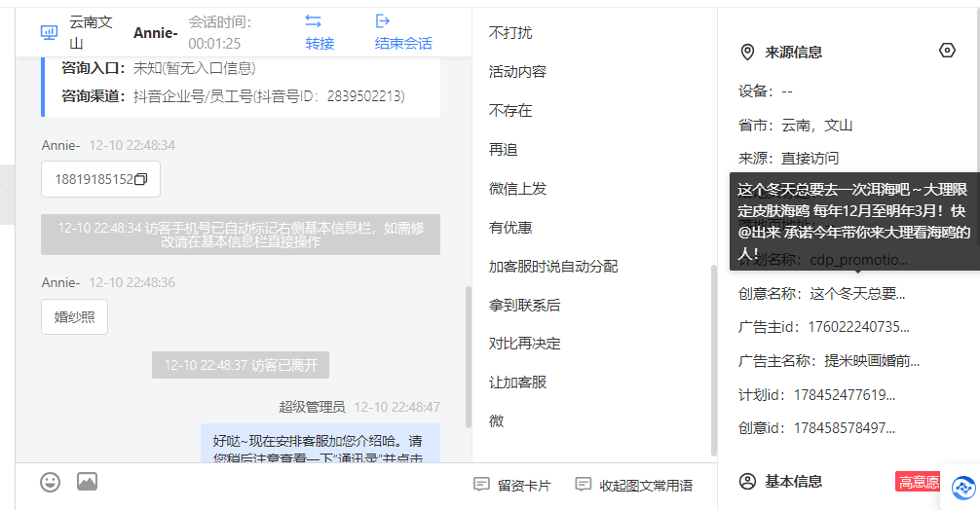This screenshot has width=980, height=510.
Task: Select quick phrase 让加客服
Action: click(x=517, y=382)
